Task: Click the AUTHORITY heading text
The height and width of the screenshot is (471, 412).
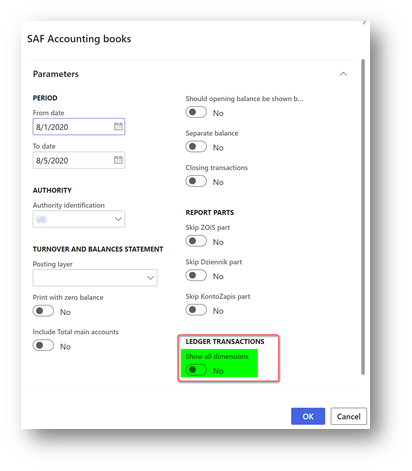Action: pyautogui.click(x=52, y=190)
